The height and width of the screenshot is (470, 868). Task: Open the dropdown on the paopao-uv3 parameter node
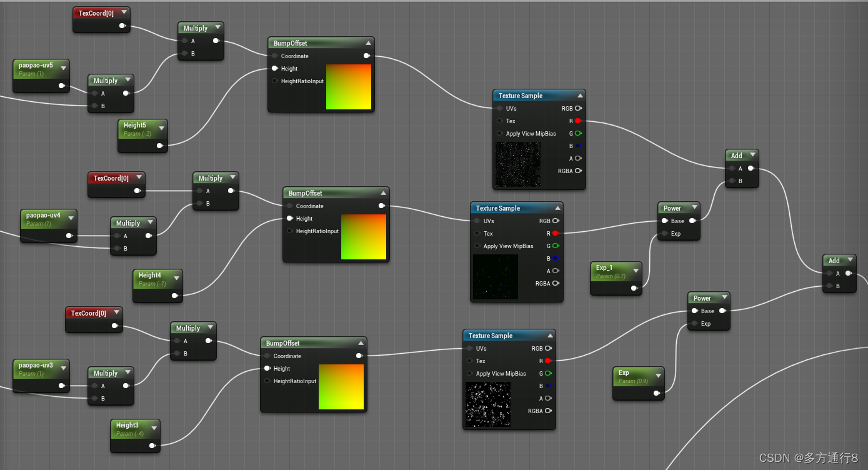pos(62,369)
